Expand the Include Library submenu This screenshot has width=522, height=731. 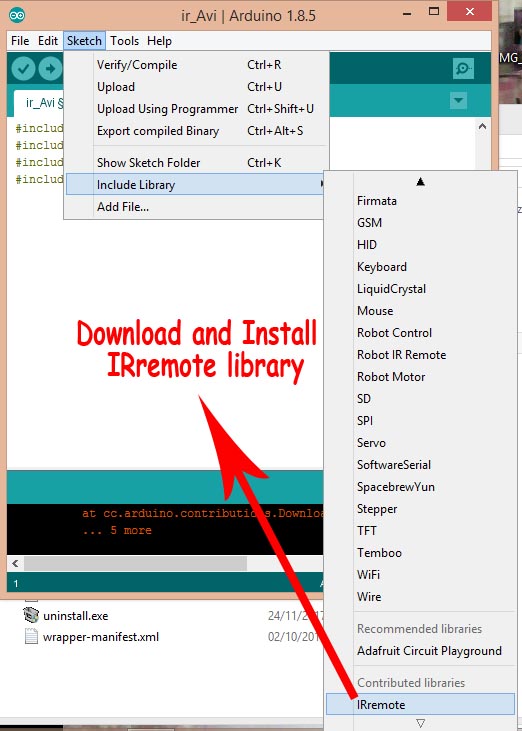[196, 185]
